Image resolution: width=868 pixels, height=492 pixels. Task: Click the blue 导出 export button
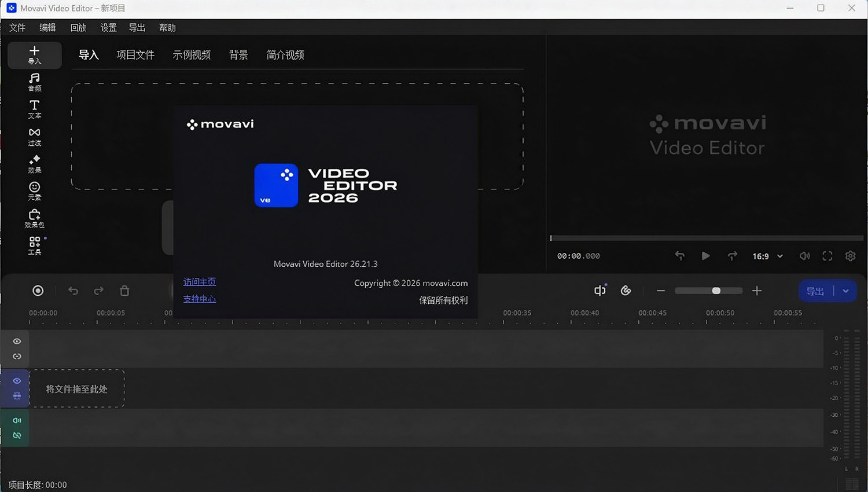(815, 291)
